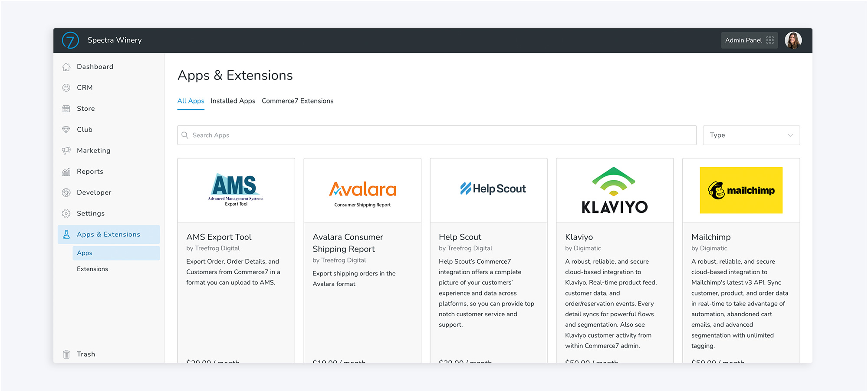Viewport: 868px width, 391px height.
Task: Click the Developer icon in sidebar
Action: click(x=66, y=192)
